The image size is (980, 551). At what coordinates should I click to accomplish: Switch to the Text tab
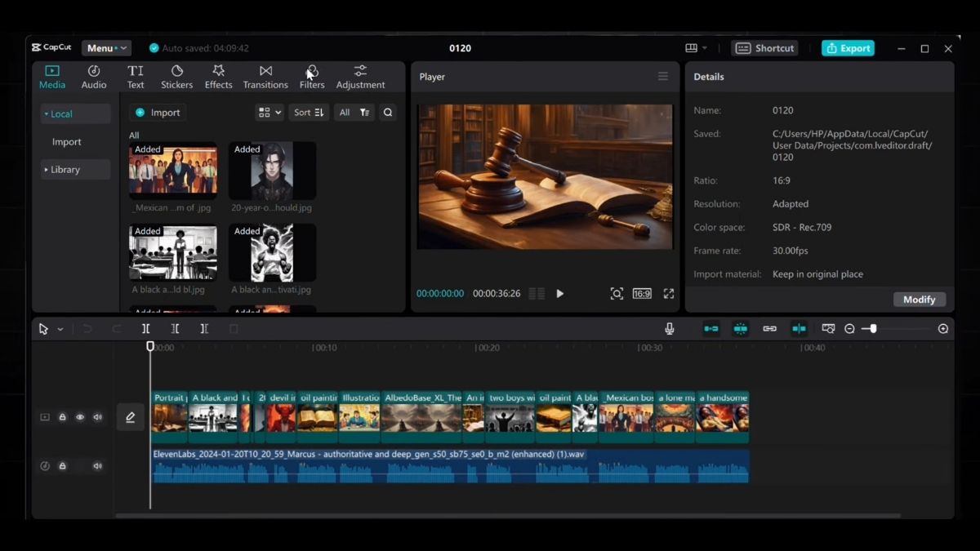[136, 77]
